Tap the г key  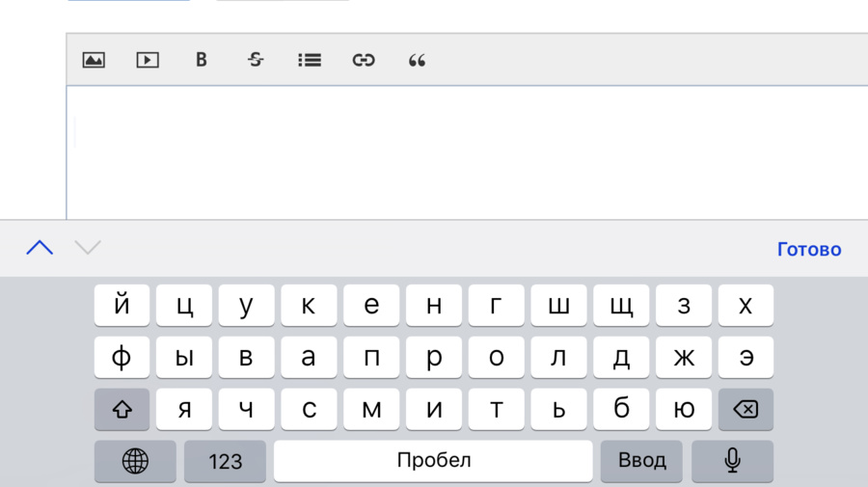[497, 306]
